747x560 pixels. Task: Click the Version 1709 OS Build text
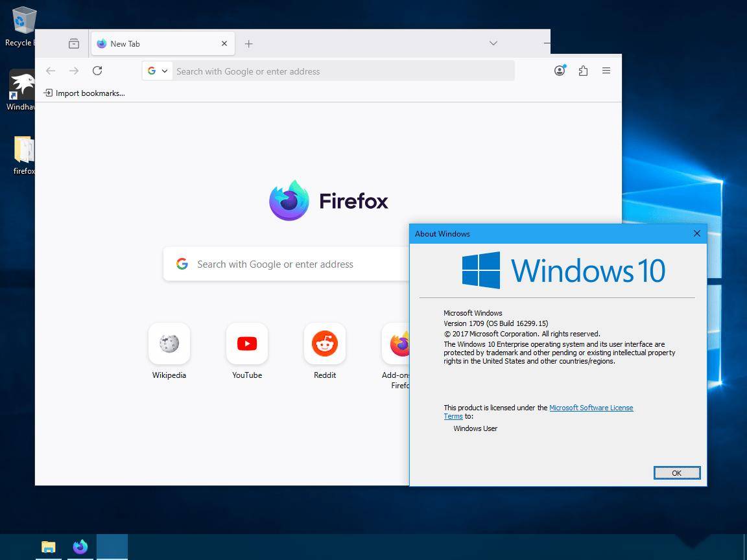(496, 323)
